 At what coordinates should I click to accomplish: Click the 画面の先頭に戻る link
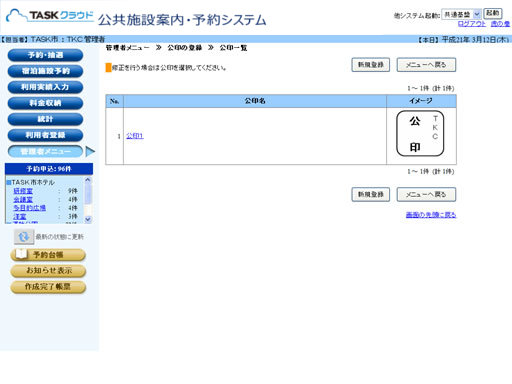tap(431, 215)
